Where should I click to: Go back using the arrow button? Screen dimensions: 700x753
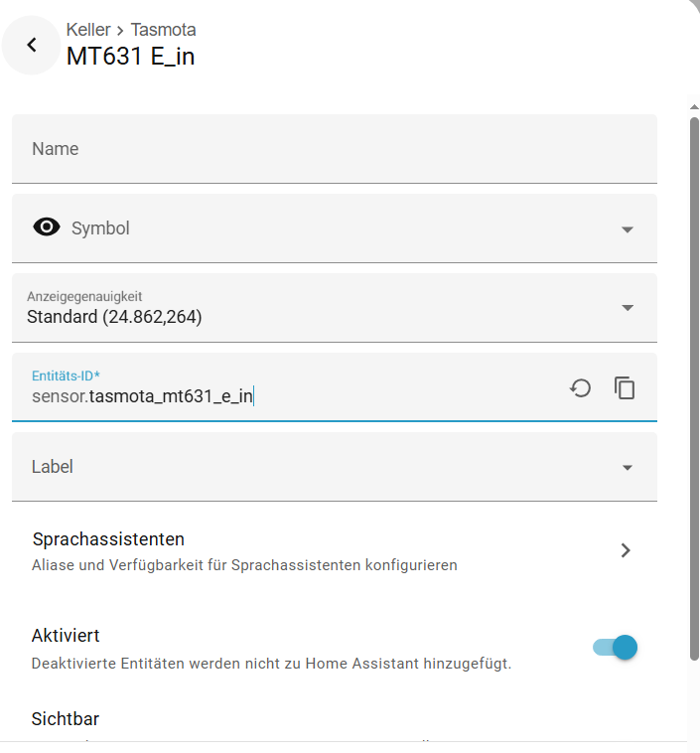click(32, 45)
